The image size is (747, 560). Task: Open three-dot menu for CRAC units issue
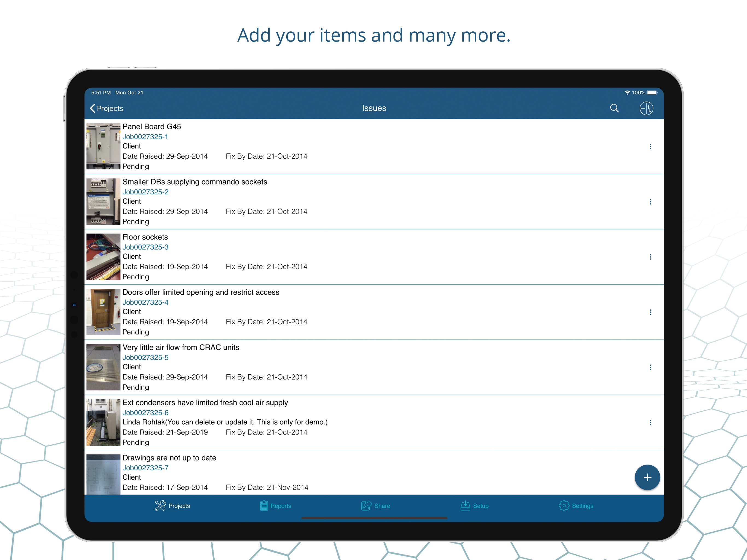coord(650,367)
